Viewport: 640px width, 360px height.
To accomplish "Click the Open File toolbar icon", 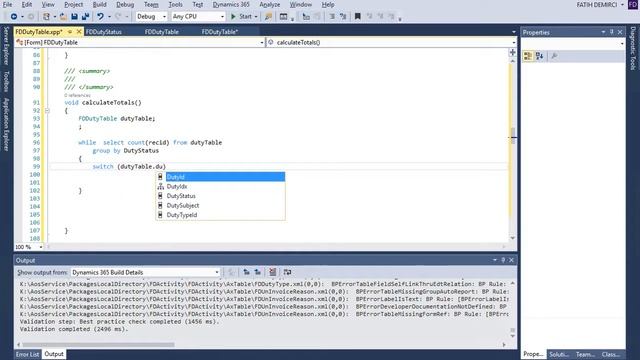I will pos(63,17).
